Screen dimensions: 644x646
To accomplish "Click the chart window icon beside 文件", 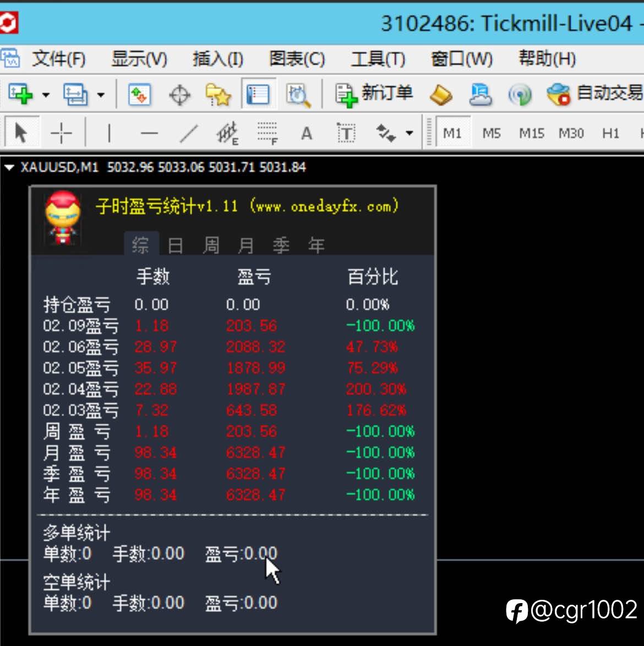I will (10, 58).
